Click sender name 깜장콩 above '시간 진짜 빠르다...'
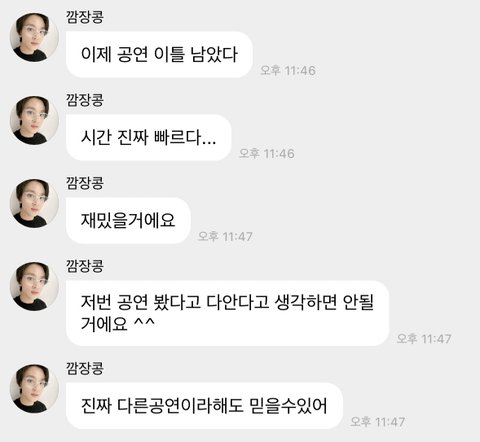This screenshot has height=442, width=480. pyautogui.click(x=85, y=100)
